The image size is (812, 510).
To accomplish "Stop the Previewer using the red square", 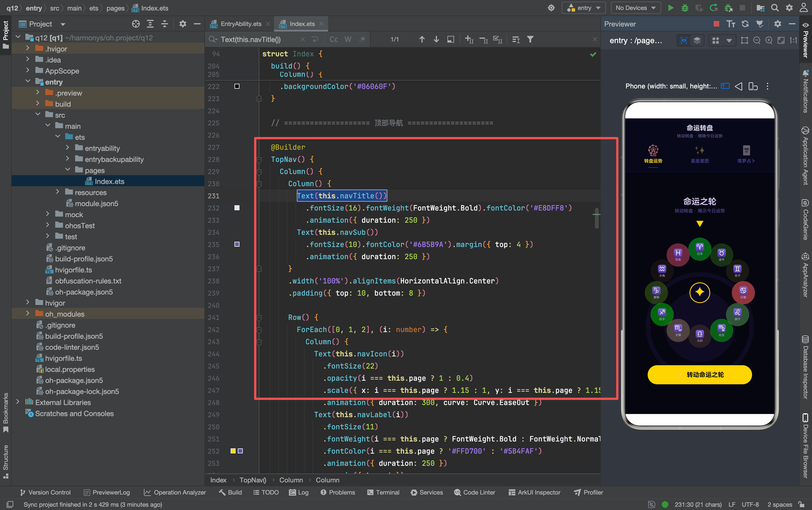I will [x=716, y=24].
